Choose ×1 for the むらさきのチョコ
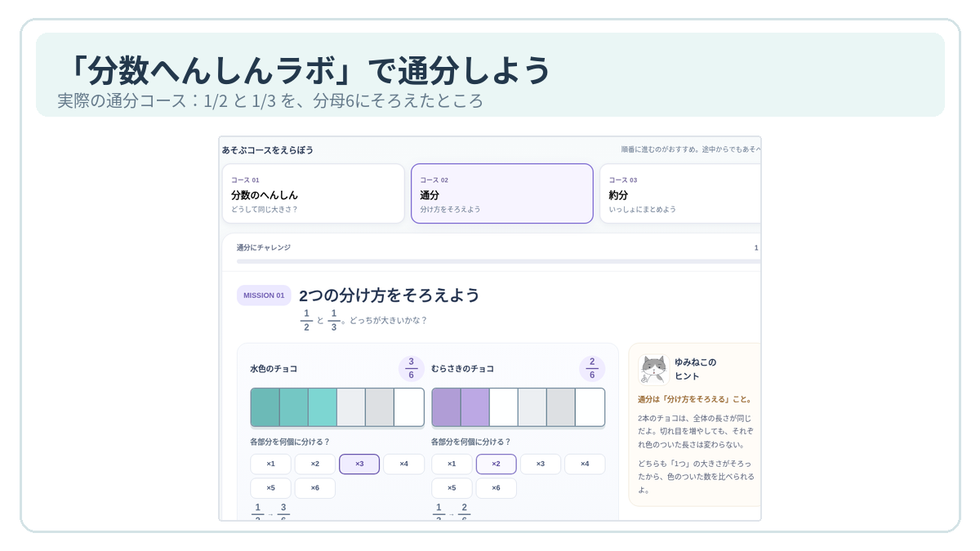 click(452, 464)
